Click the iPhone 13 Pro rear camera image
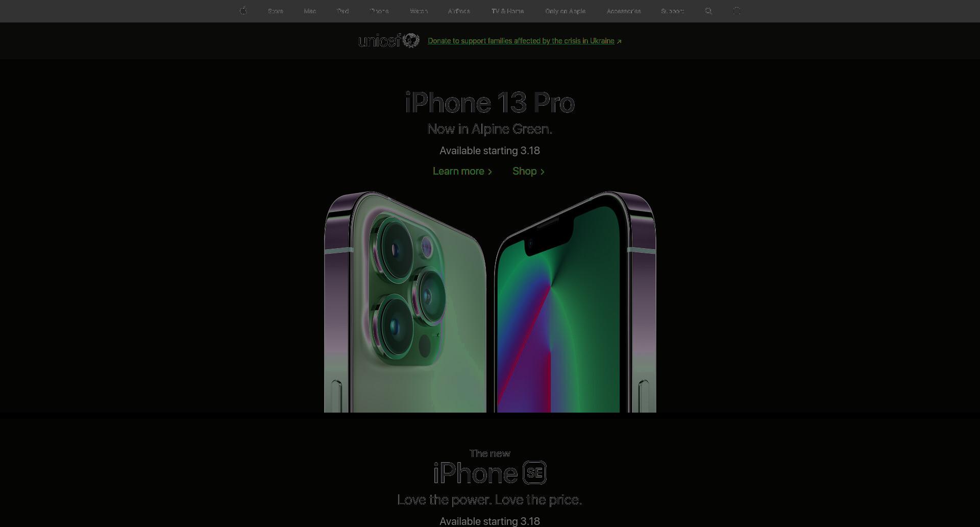 (405, 302)
